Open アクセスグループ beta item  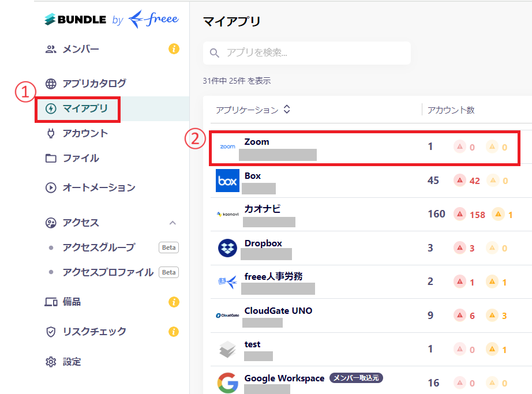click(99, 247)
